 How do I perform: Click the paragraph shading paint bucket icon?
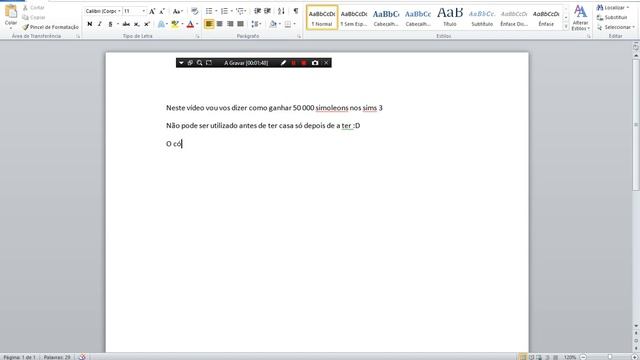[273, 24]
